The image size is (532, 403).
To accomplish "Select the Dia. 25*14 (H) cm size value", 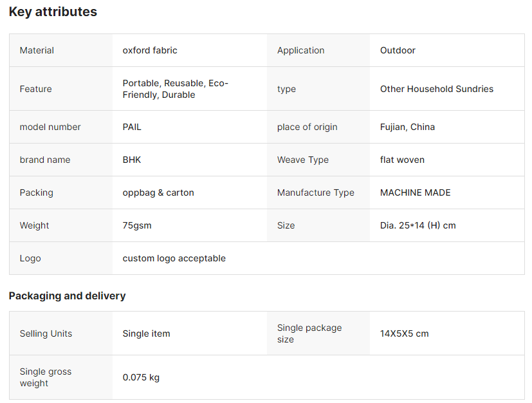I will pyautogui.click(x=417, y=225).
